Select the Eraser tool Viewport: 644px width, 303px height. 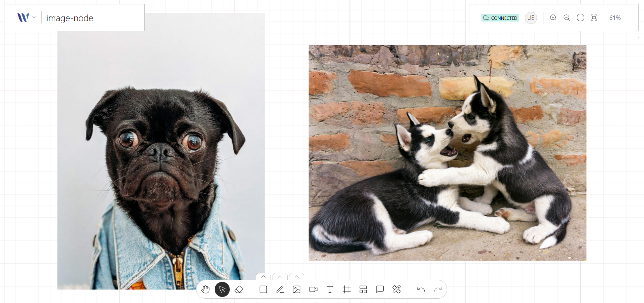[239, 289]
